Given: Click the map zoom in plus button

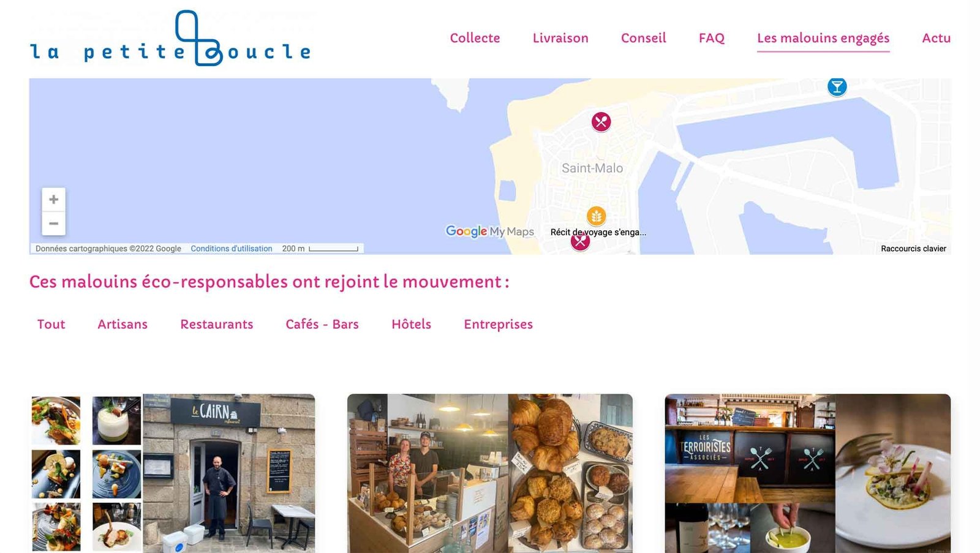Looking at the screenshot, I should point(53,200).
